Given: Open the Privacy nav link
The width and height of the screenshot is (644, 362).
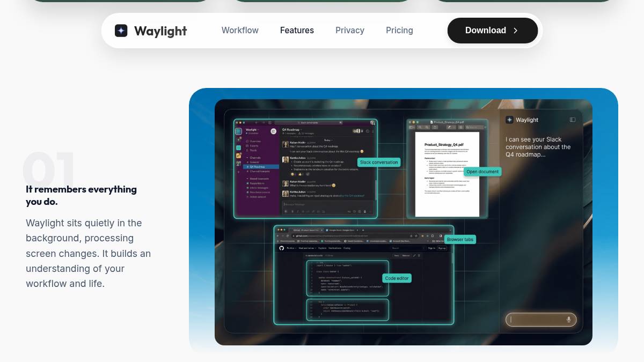Looking at the screenshot, I should point(349,31).
